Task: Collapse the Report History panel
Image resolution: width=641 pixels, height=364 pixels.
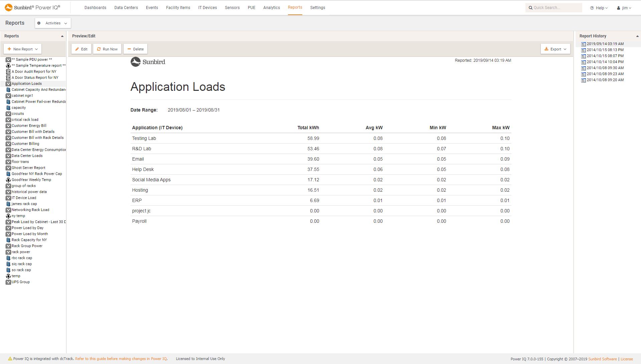Action: [637, 36]
